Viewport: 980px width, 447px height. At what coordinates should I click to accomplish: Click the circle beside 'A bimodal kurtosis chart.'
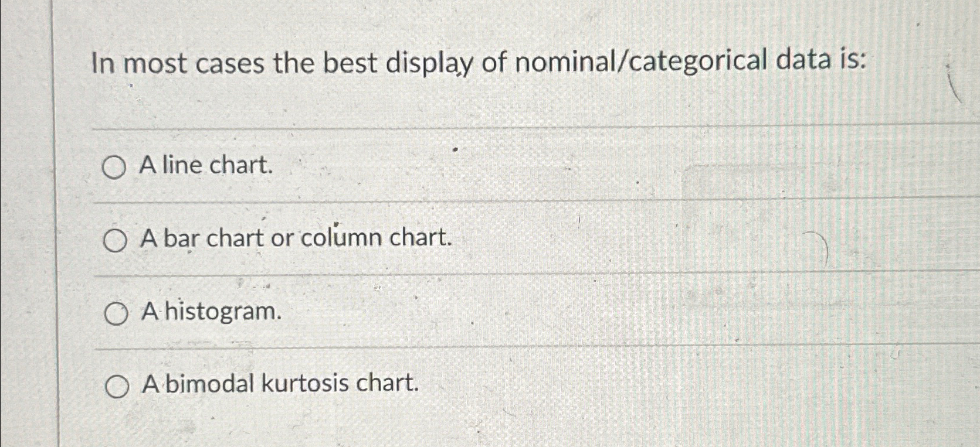tap(118, 385)
